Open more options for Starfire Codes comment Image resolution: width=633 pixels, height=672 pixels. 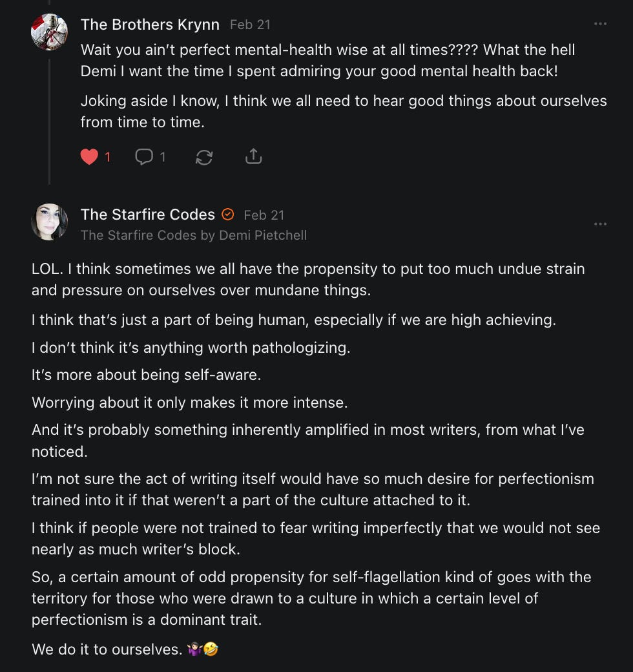click(x=600, y=224)
